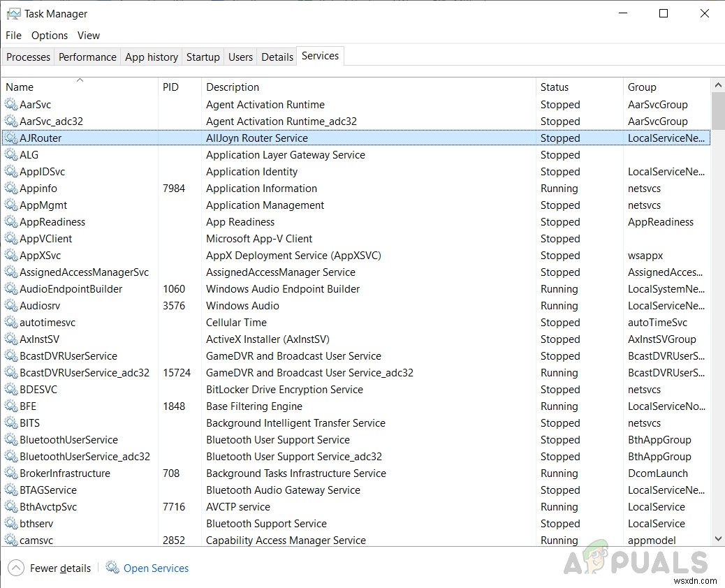Image resolution: width=725 pixels, height=588 pixels.
Task: Open the Options menu
Action: pyautogui.click(x=49, y=35)
